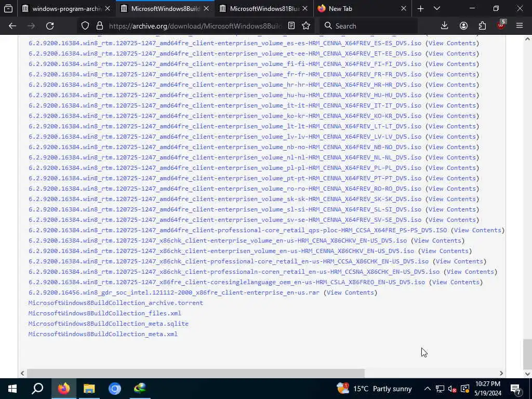Click Firefox icon in taskbar
The image size is (532, 399).
click(x=64, y=389)
